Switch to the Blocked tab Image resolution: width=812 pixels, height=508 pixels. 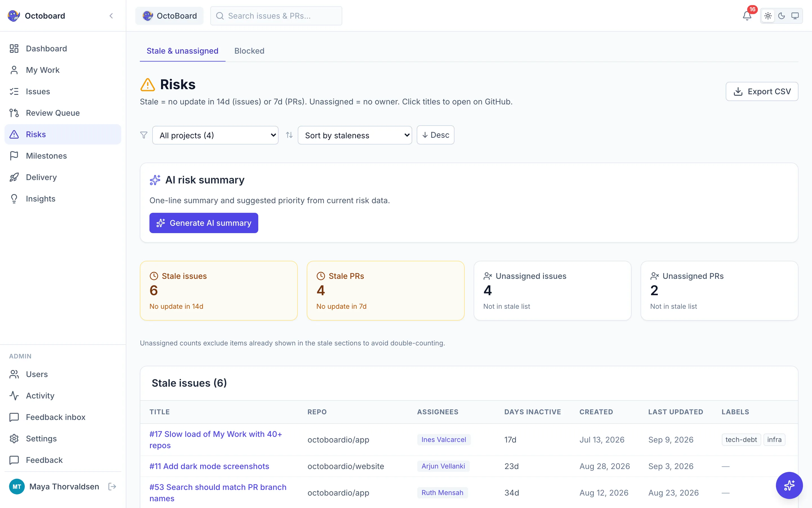click(x=249, y=51)
